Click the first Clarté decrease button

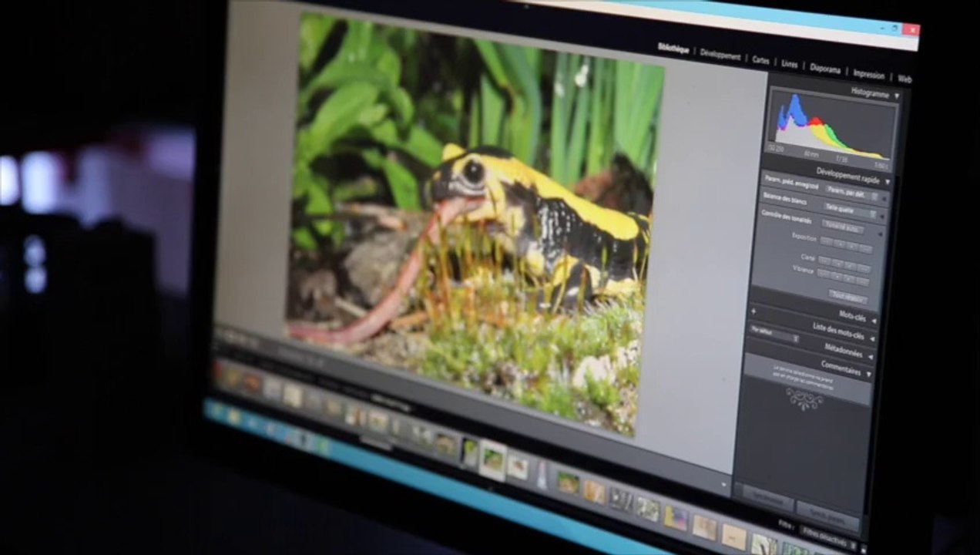click(x=824, y=261)
